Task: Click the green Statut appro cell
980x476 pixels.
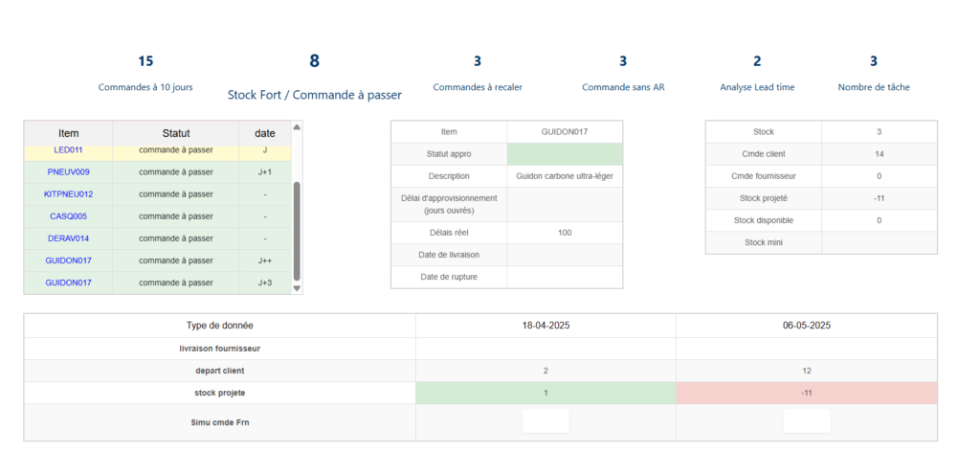Action: [x=564, y=153]
